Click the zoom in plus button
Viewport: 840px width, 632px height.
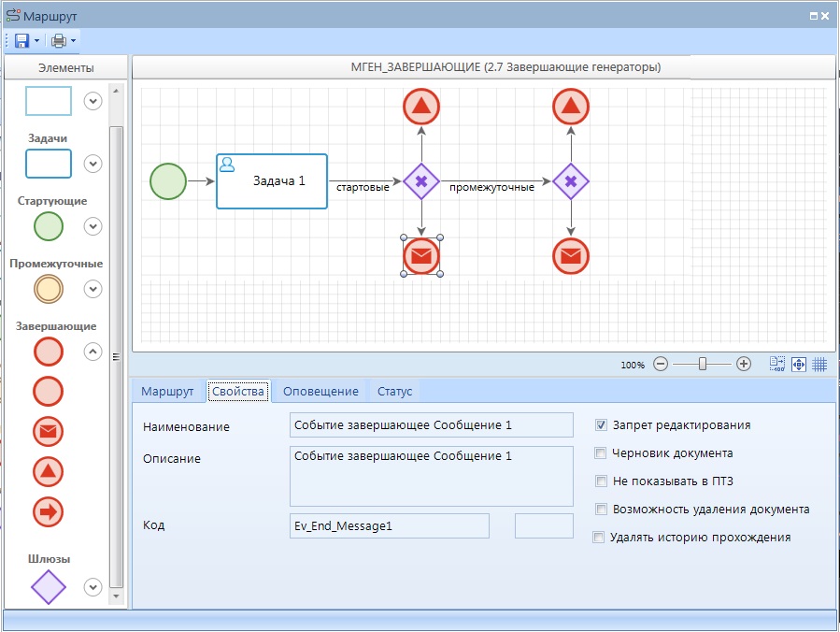click(x=744, y=365)
